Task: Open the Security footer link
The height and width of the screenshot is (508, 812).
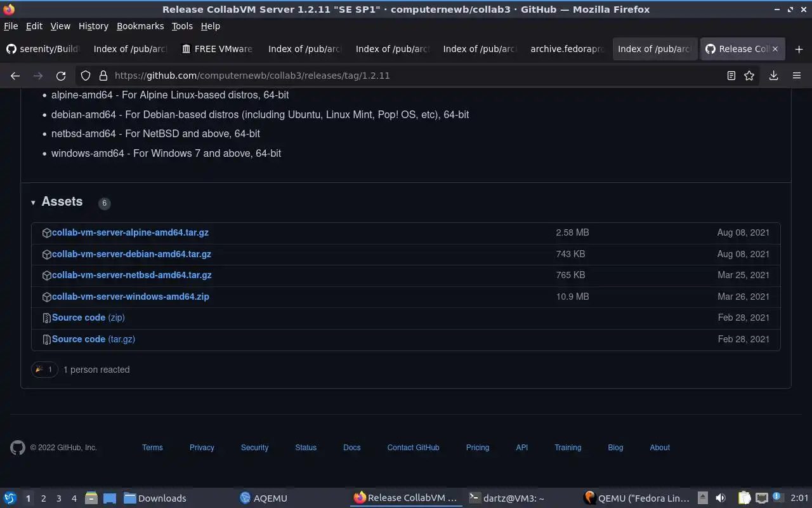Action: tap(254, 448)
